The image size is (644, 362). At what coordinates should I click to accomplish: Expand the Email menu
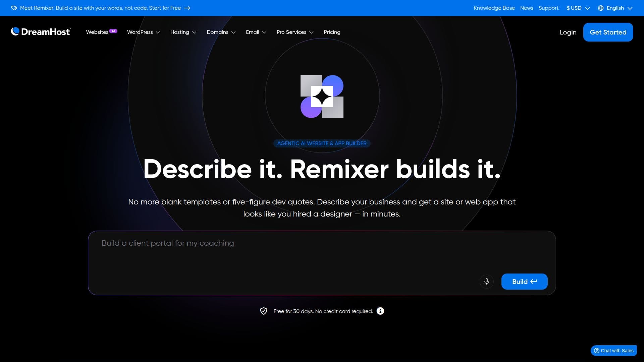[256, 32]
